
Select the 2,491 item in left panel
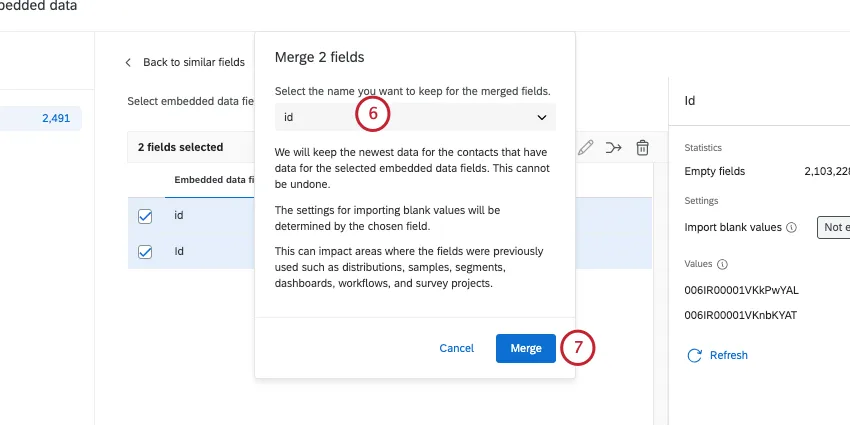55,118
